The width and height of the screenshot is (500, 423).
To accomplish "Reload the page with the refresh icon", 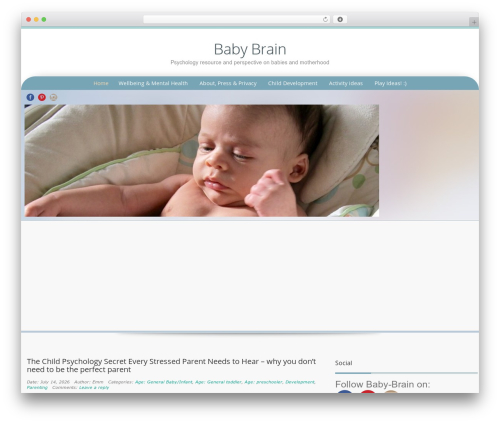I will [325, 19].
